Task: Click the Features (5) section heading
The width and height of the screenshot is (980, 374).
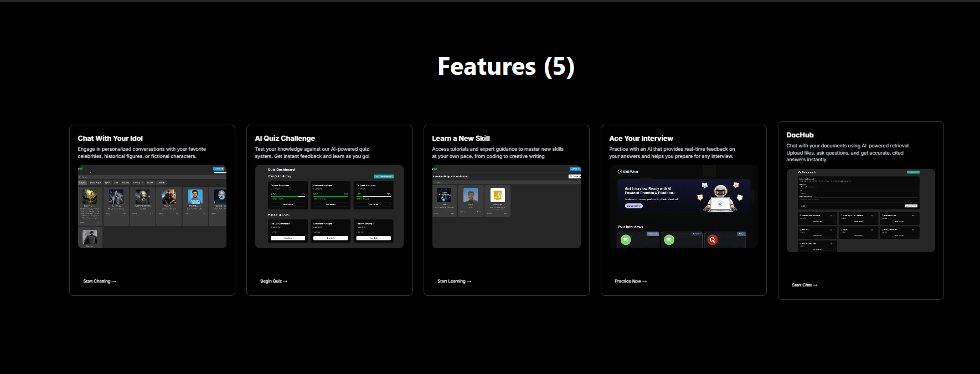Action: tap(506, 66)
